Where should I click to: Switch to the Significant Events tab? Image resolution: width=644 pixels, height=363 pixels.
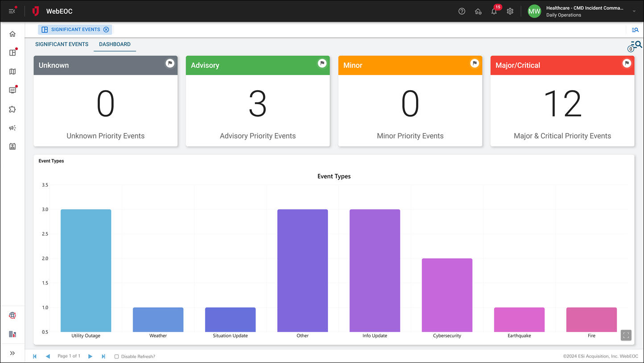pyautogui.click(x=62, y=44)
